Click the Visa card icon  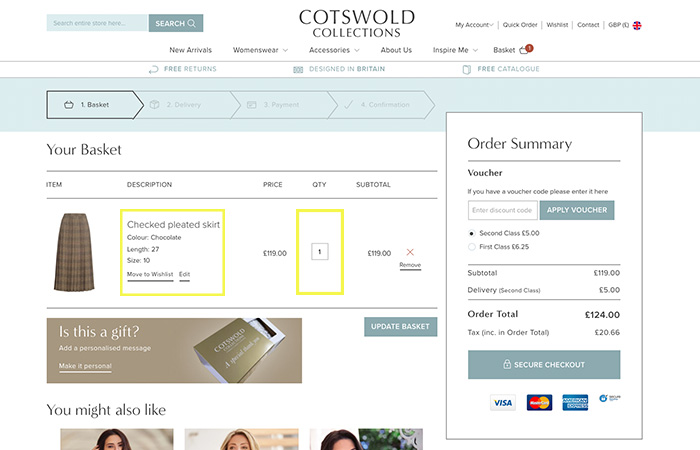[x=502, y=402]
